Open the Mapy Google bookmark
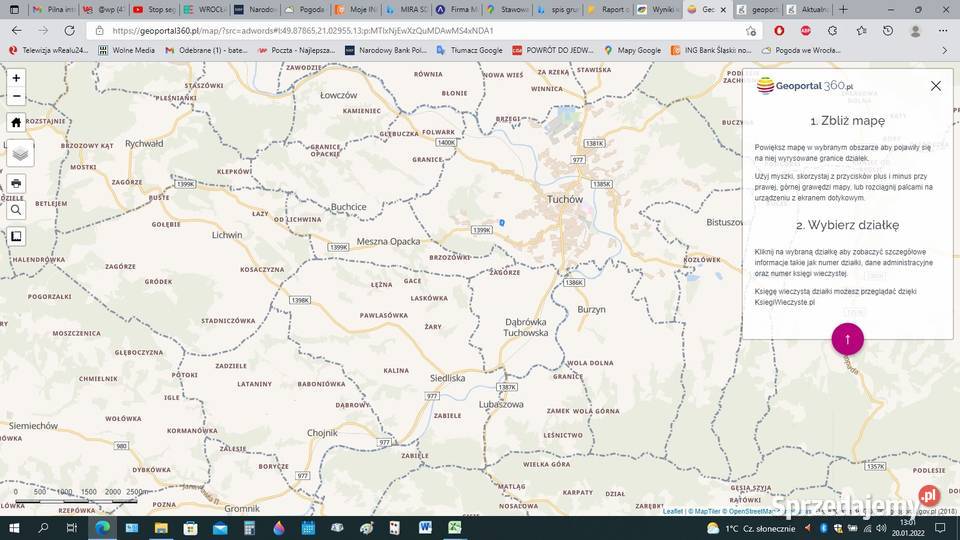The image size is (960, 540). pyautogui.click(x=631, y=50)
